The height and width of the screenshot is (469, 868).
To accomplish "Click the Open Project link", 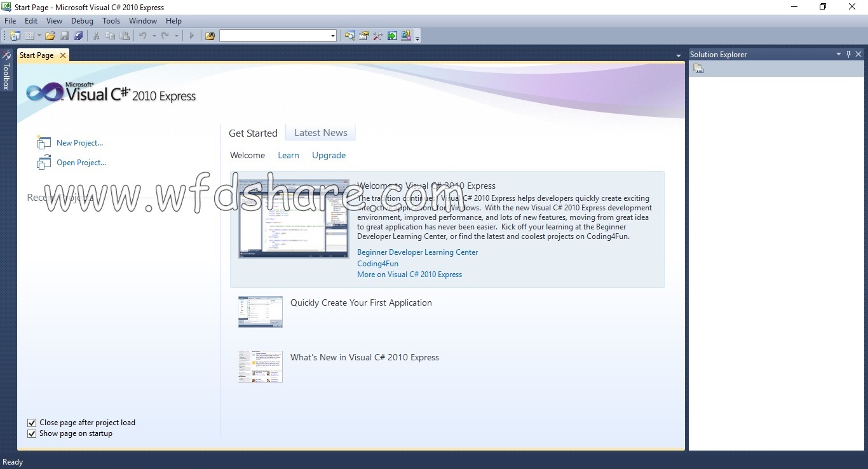I will (x=81, y=163).
